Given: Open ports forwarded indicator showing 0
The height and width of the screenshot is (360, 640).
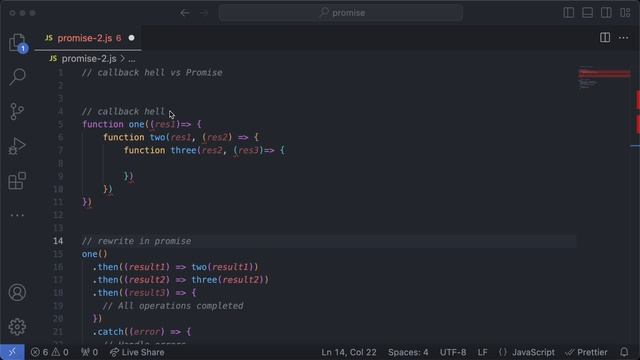Looking at the screenshot, I should pyautogui.click(x=89, y=352).
